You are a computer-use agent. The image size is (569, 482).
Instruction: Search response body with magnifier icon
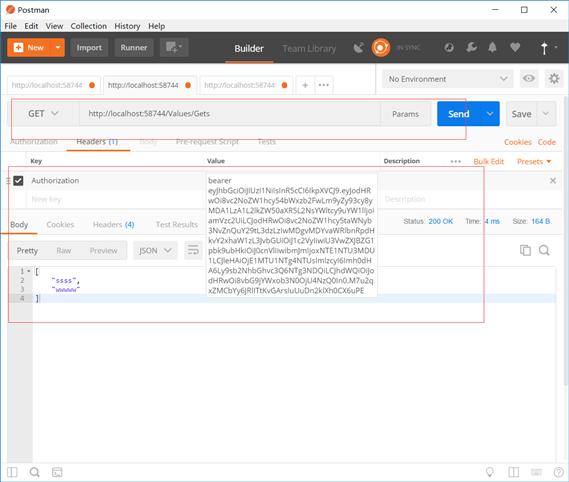point(544,250)
